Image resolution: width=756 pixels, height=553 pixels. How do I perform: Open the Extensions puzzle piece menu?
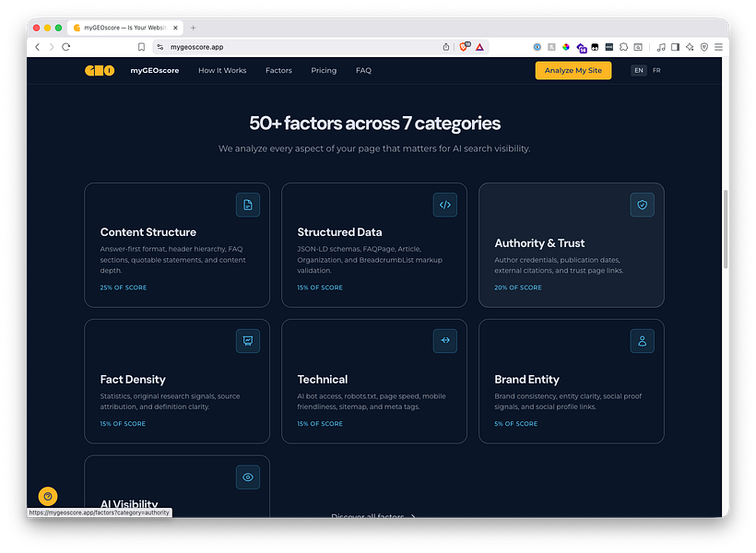pyautogui.click(x=624, y=47)
